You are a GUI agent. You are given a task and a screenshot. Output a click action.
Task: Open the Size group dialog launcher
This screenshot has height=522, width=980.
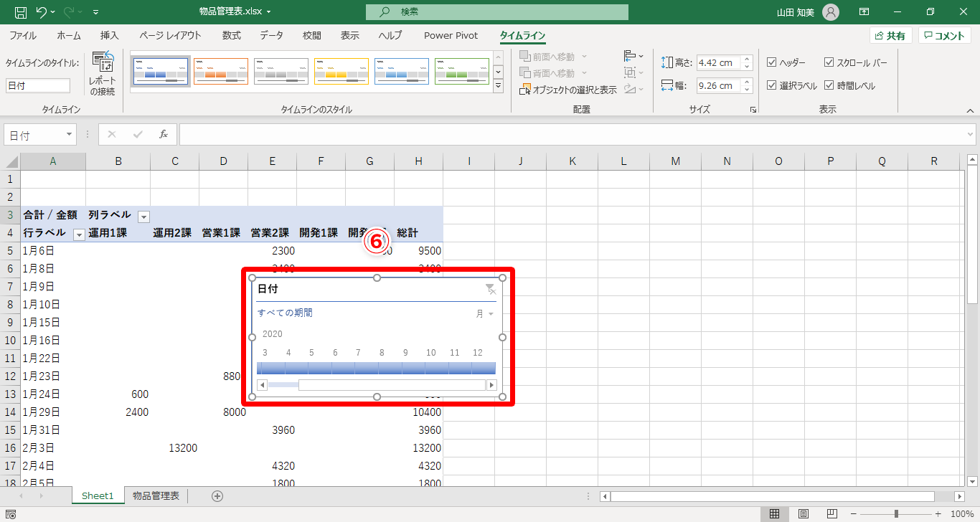[x=753, y=110]
